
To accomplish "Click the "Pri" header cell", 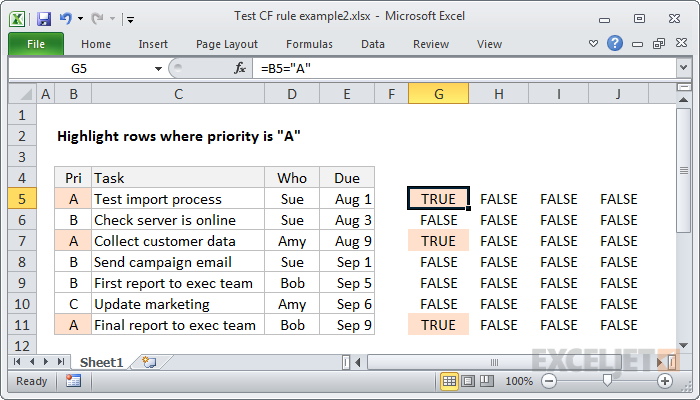I will [73, 178].
